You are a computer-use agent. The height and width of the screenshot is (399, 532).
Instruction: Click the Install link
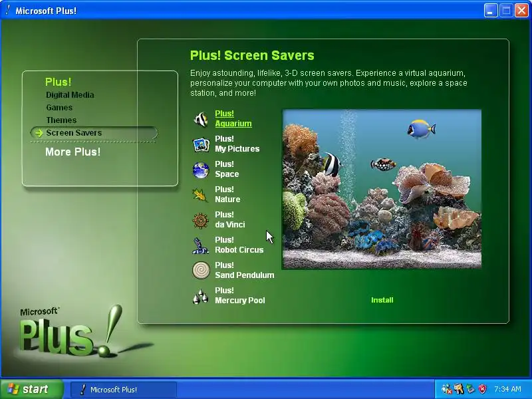[x=382, y=300]
